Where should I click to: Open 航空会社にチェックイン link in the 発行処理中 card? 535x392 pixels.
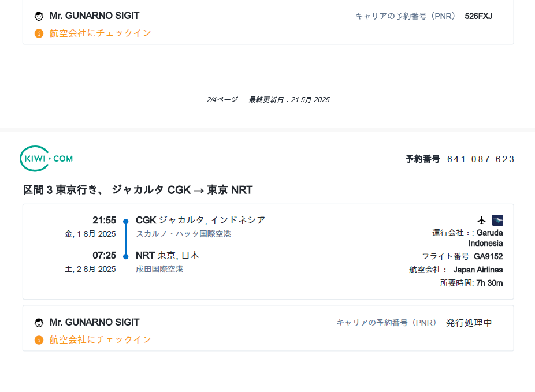pyautogui.click(x=100, y=340)
